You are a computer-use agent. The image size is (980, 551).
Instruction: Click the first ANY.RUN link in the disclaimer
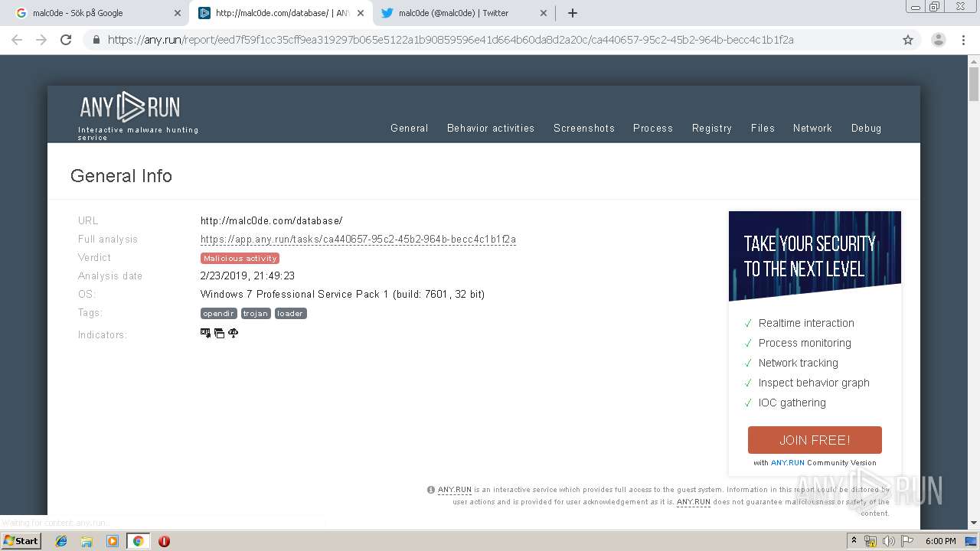[x=455, y=490]
